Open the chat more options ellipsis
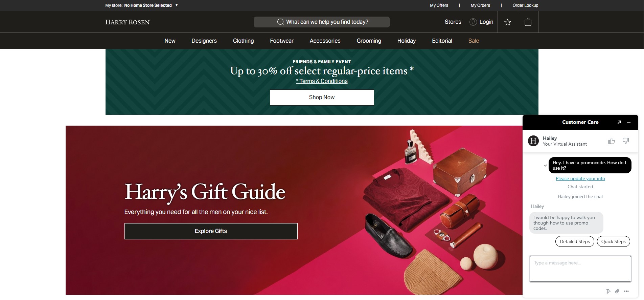The width and height of the screenshot is (644, 300). [626, 291]
